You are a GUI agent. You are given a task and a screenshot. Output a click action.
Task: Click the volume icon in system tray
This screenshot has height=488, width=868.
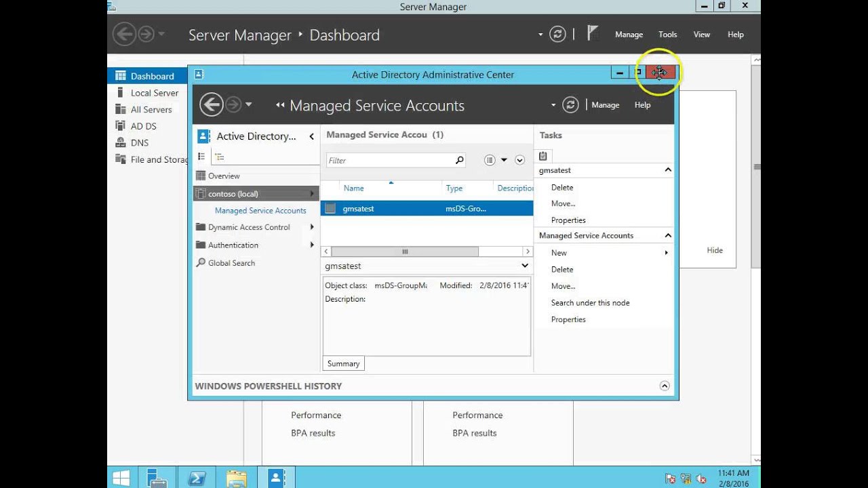pos(701,479)
